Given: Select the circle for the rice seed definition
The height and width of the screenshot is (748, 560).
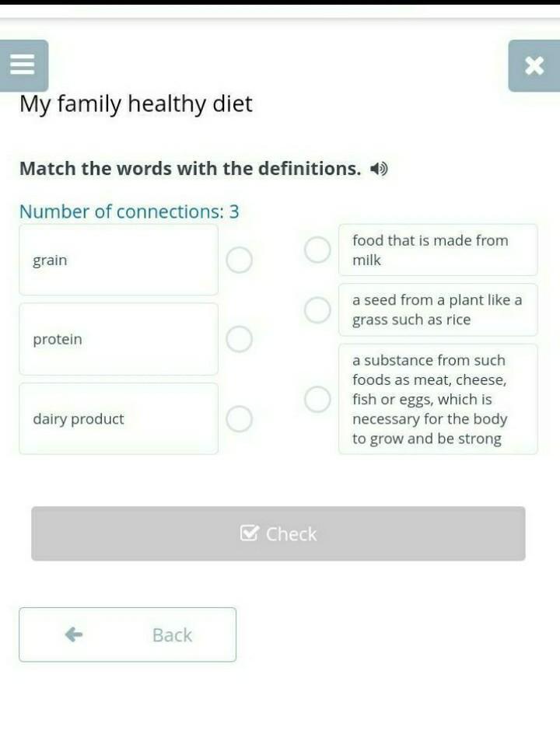Looking at the screenshot, I should [x=317, y=309].
